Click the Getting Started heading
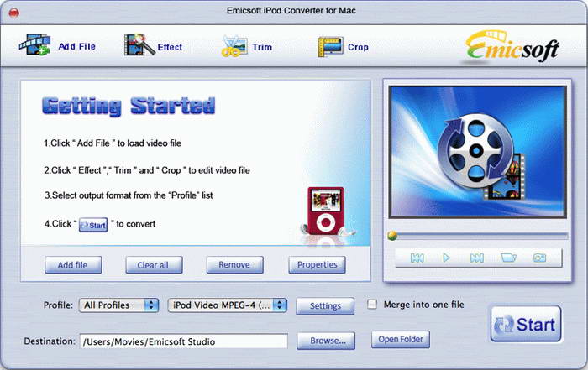Viewport: 588px width, 370px height. 129,106
